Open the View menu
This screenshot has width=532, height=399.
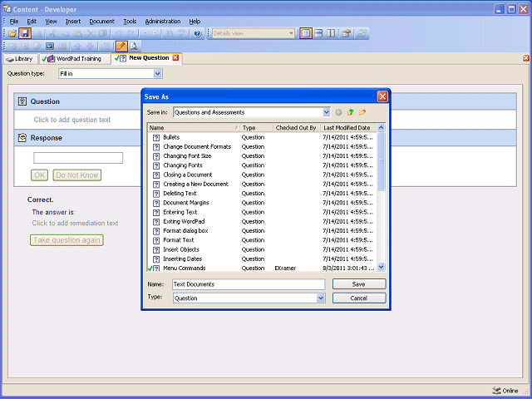point(51,22)
